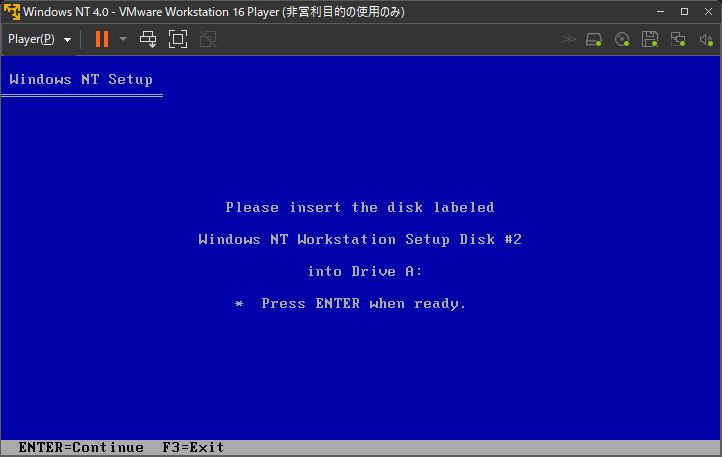Open the network adapter device icon
Image resolution: width=722 pixels, height=457 pixels.
[678, 39]
